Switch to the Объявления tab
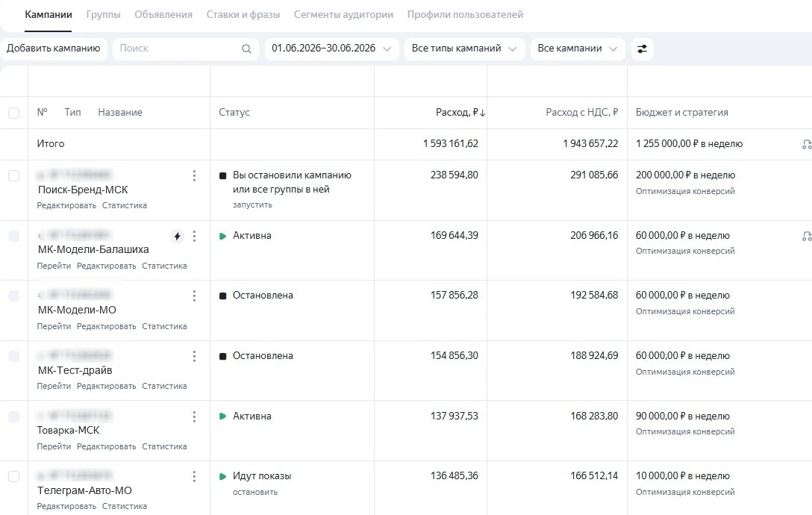The image size is (812, 515). coord(163,14)
